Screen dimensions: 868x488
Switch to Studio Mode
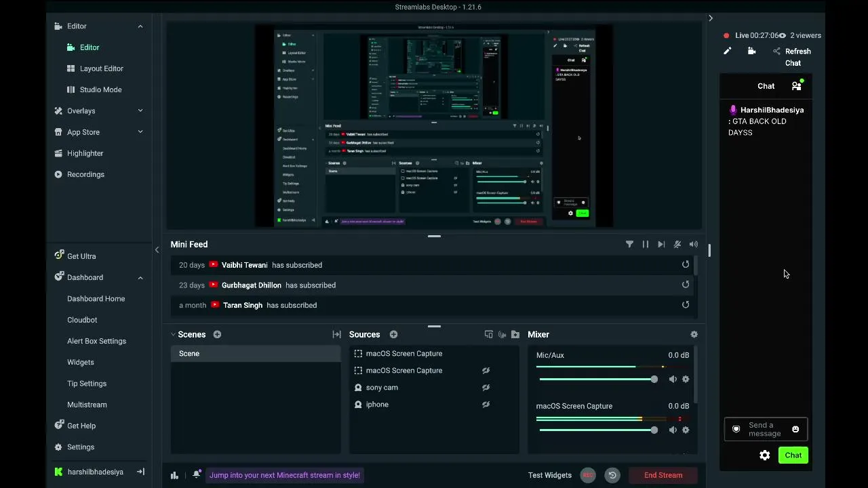100,89
